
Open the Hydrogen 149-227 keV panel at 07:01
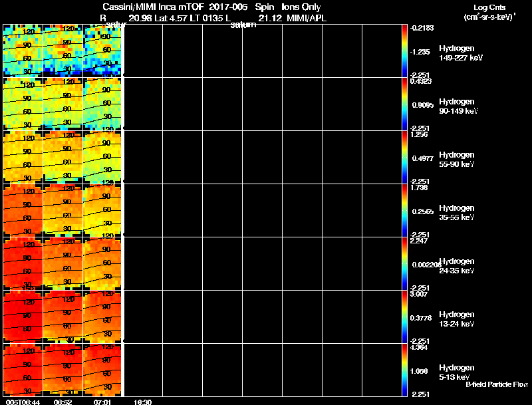coord(102,51)
